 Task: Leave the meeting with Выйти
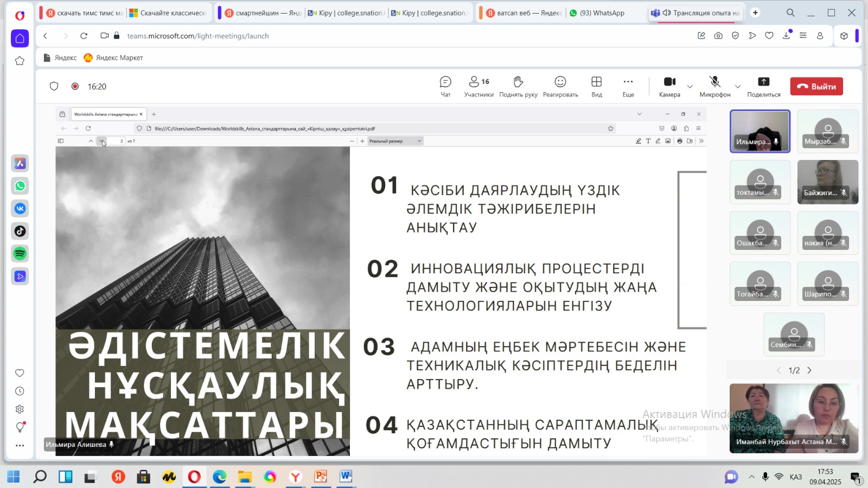(x=816, y=87)
